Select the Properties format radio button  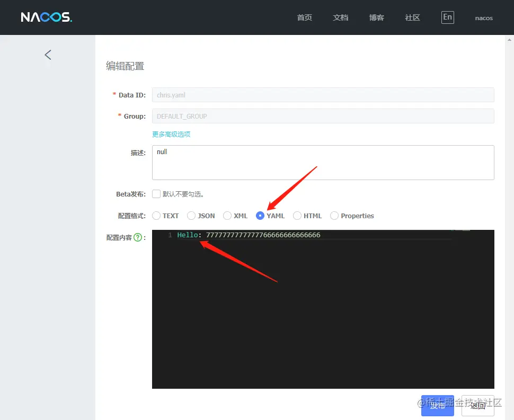(x=334, y=216)
